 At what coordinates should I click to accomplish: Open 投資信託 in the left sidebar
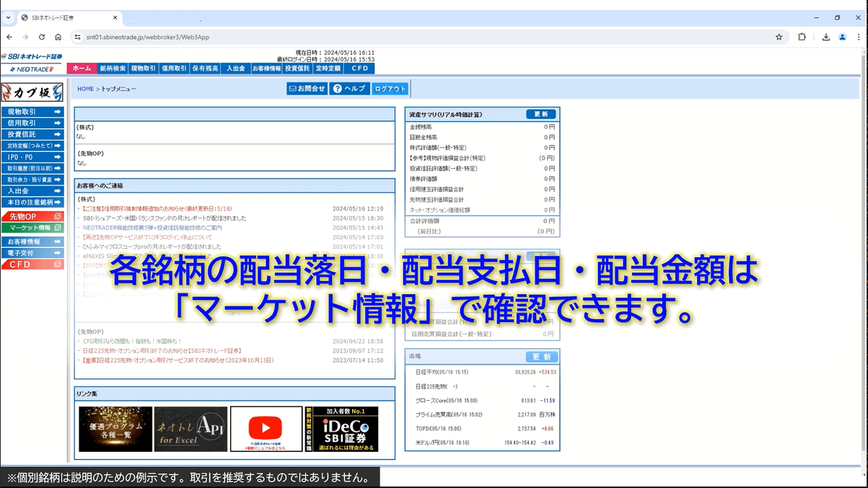point(32,134)
